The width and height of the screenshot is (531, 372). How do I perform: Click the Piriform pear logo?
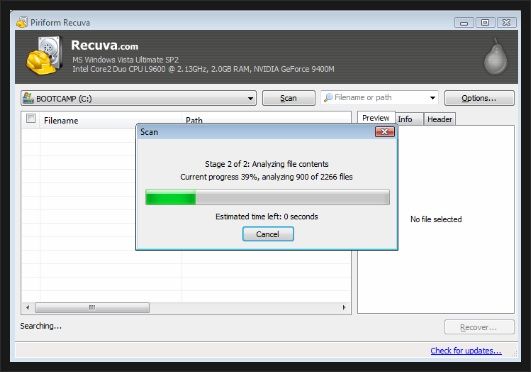click(x=495, y=57)
